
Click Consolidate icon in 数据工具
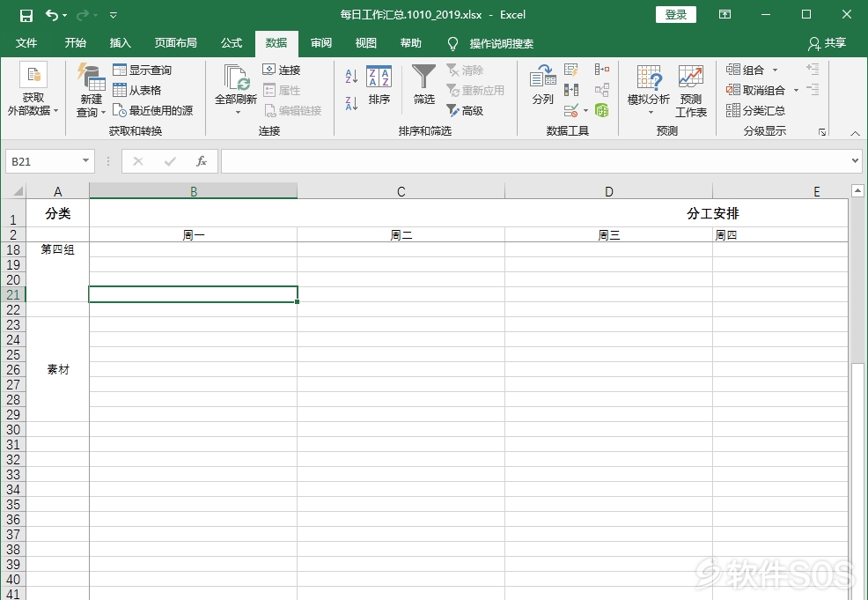[602, 70]
